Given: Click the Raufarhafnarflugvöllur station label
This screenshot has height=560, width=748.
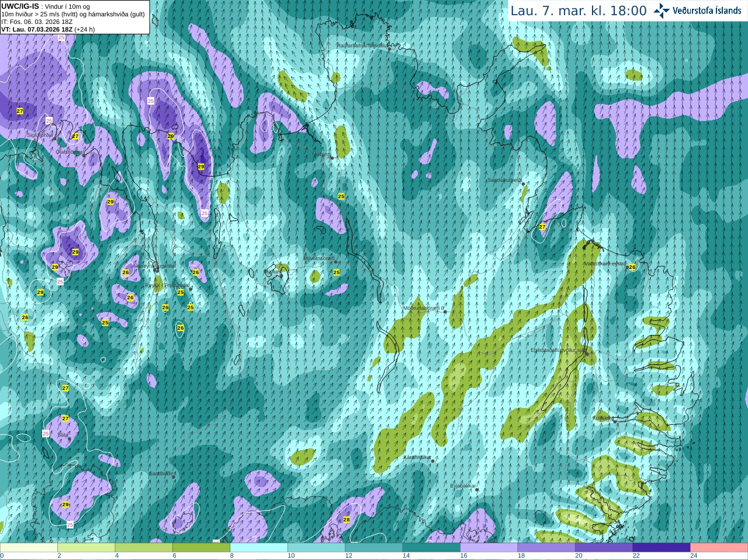Looking at the screenshot, I should tap(362, 45).
